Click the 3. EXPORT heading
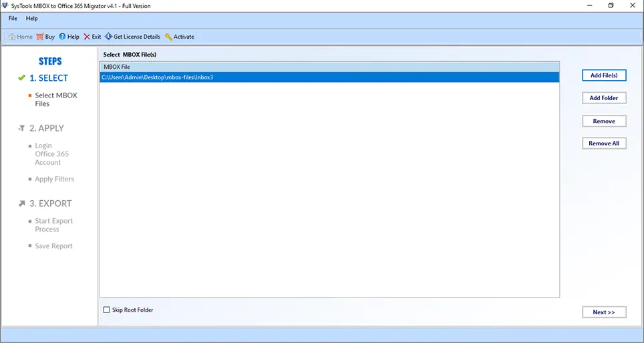The height and width of the screenshot is (343, 644). [x=50, y=204]
